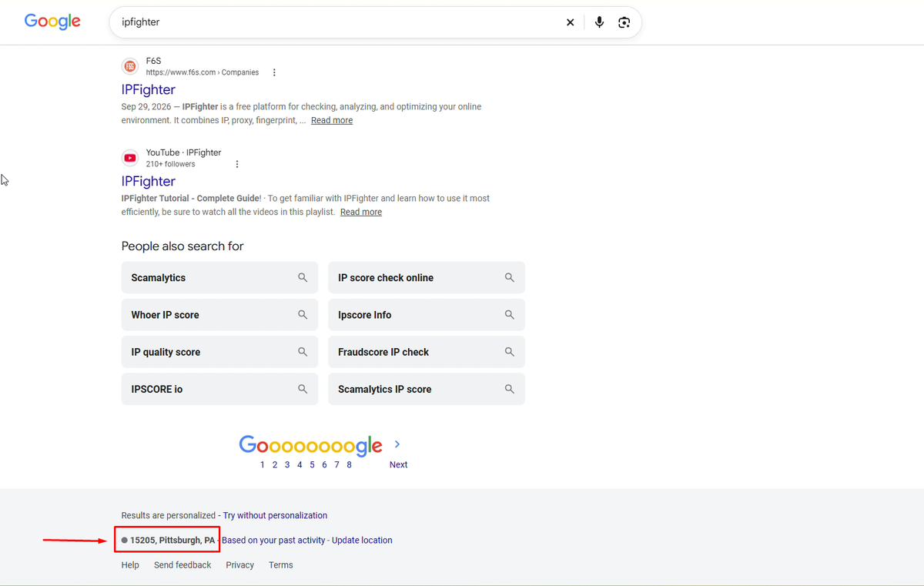924x586 pixels.
Task: Open the three-dot menu for the YouTube result
Action: (237, 164)
